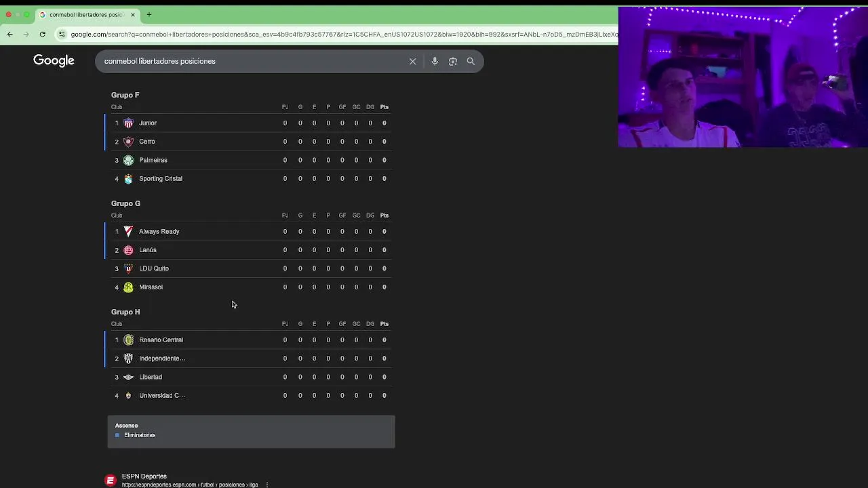Viewport: 868px width, 488px height.
Task: Click the Sporting Cristal crest
Action: coord(128,178)
